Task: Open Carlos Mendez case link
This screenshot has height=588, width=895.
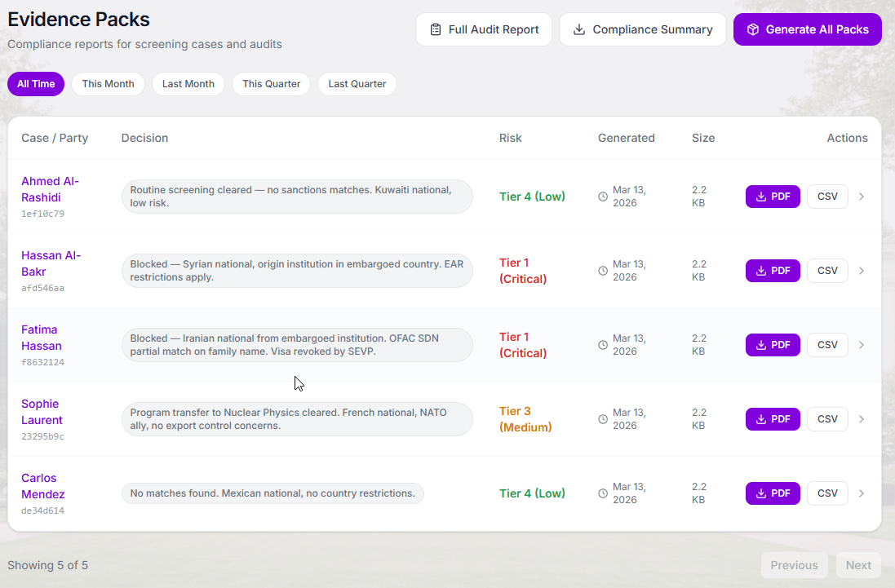Action: pyautogui.click(x=42, y=486)
